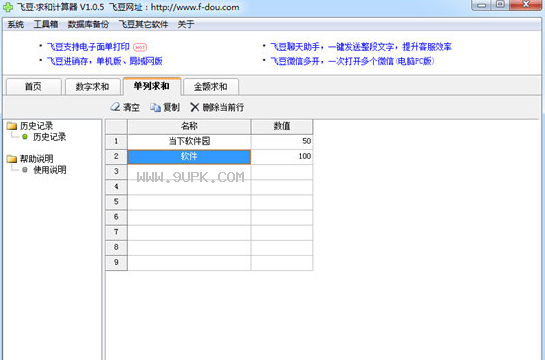The image size is (545, 360).
Task: Open the 飞豆微信多开 link
Action: [x=352, y=61]
